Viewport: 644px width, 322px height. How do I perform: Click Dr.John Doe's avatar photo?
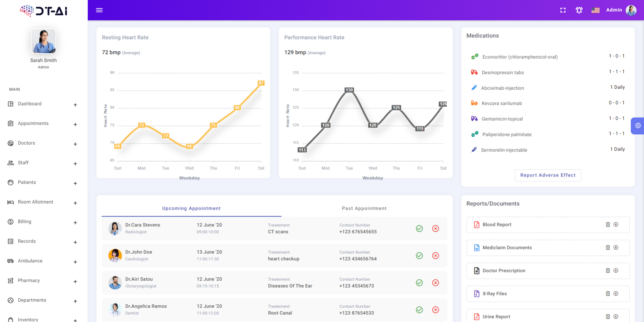coord(115,256)
